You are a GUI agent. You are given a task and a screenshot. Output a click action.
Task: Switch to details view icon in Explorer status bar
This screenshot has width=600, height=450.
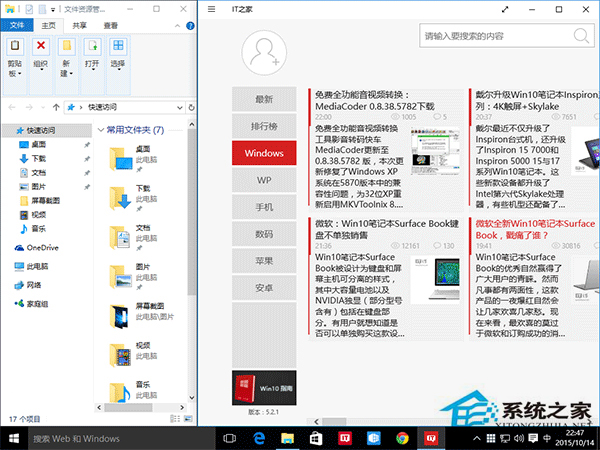[174, 419]
